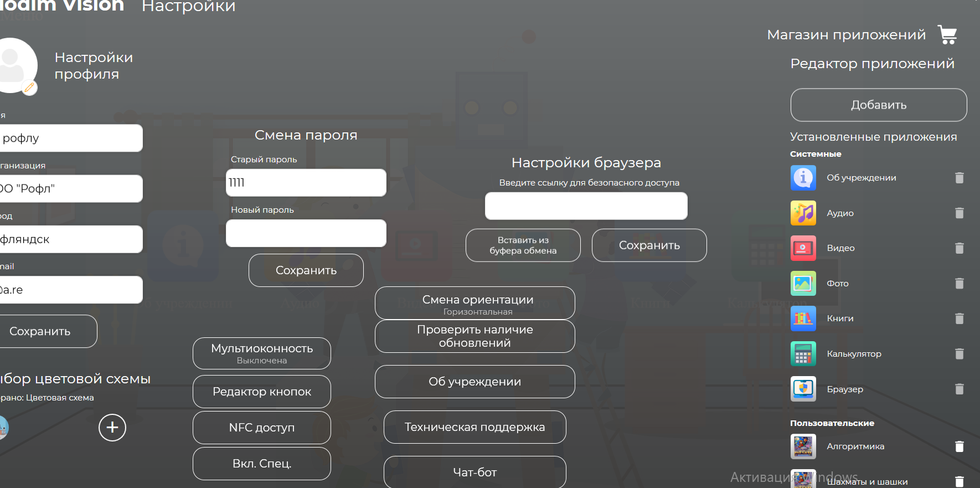980x488 pixels.
Task: Click the Фото label in installed apps
Action: [x=838, y=284]
